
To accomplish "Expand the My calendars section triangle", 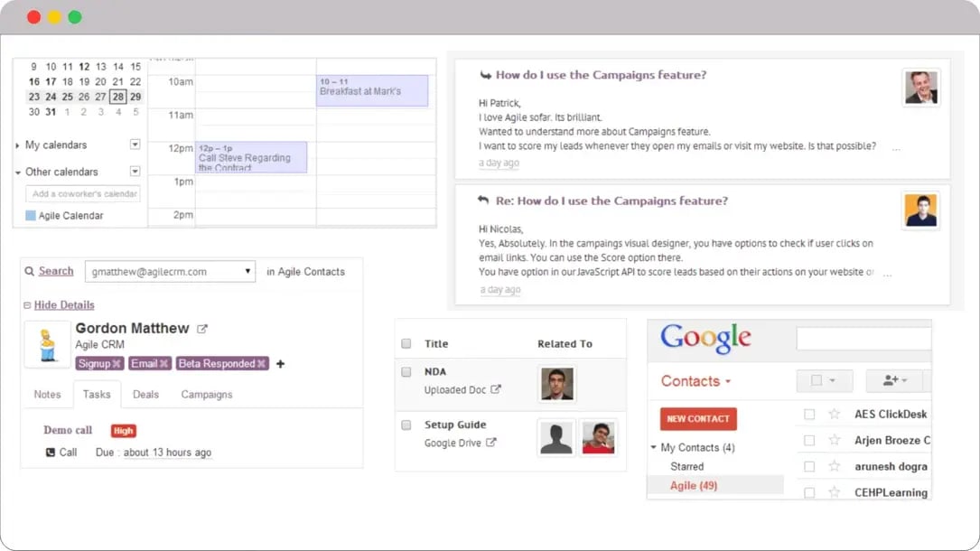I will tap(17, 145).
